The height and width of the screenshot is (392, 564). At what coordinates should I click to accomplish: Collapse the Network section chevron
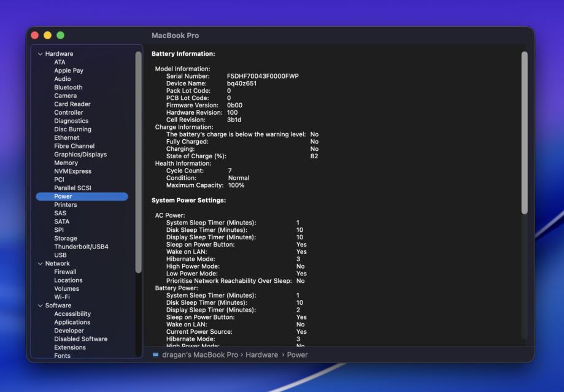41,264
